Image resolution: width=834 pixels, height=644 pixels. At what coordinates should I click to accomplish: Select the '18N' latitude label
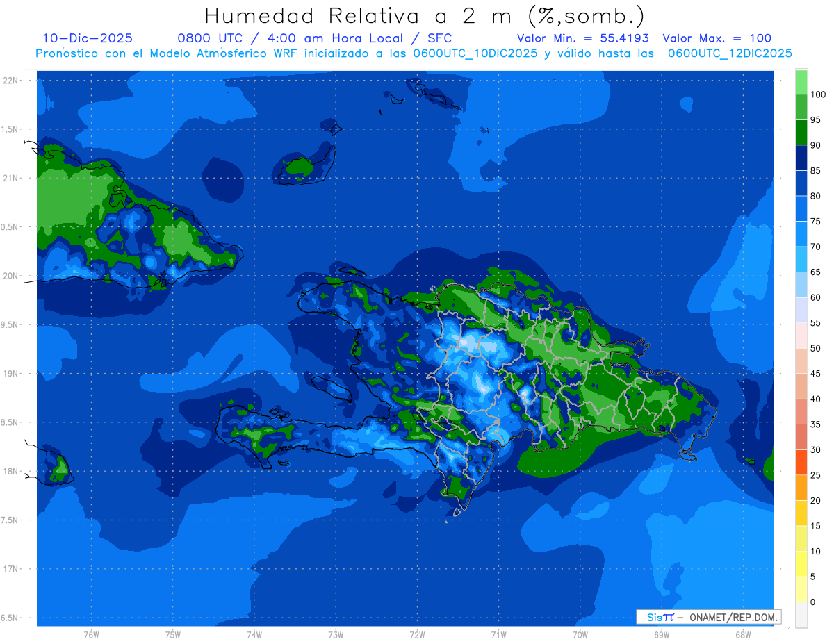[x=10, y=471]
